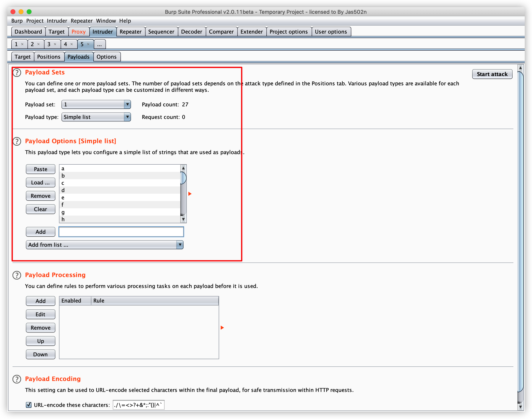Click the payload list scrollbar down arrow
Image resolution: width=532 pixels, height=419 pixels.
point(183,219)
